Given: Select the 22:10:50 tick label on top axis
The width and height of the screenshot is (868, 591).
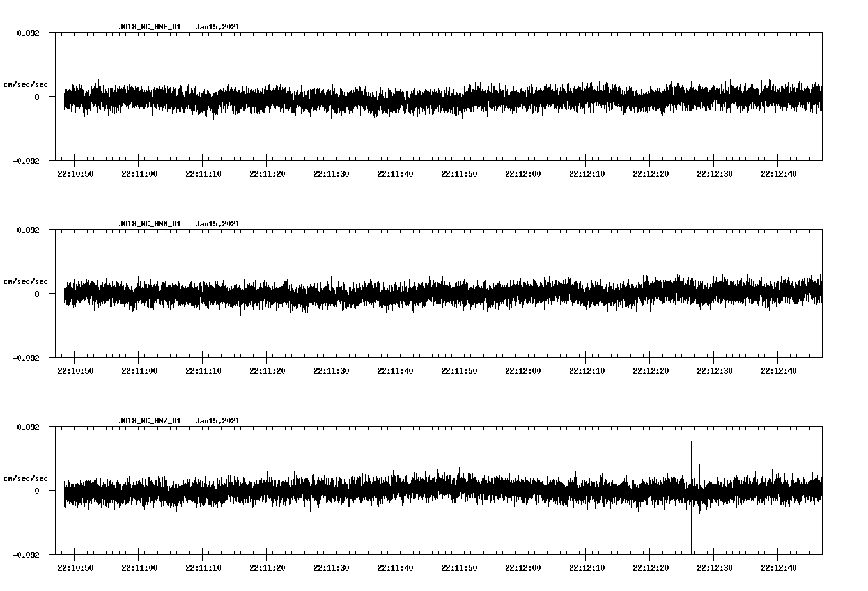Looking at the screenshot, I should coord(75,173).
